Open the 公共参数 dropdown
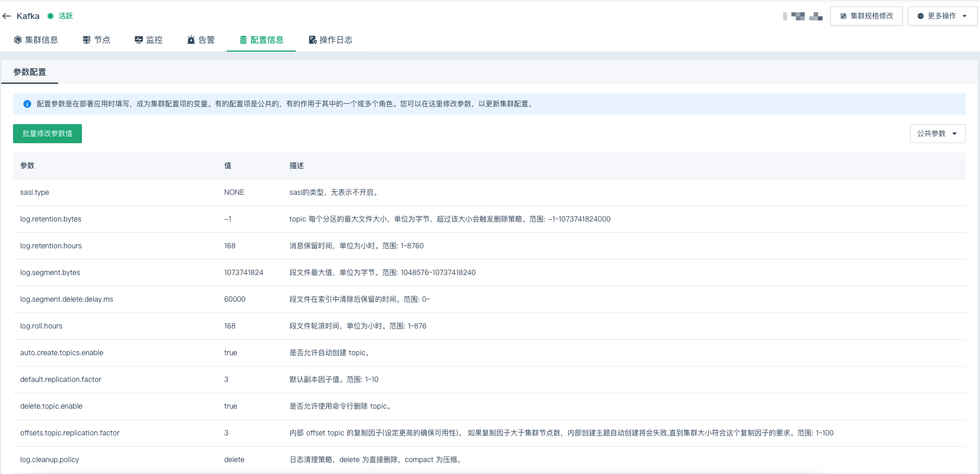 937,134
